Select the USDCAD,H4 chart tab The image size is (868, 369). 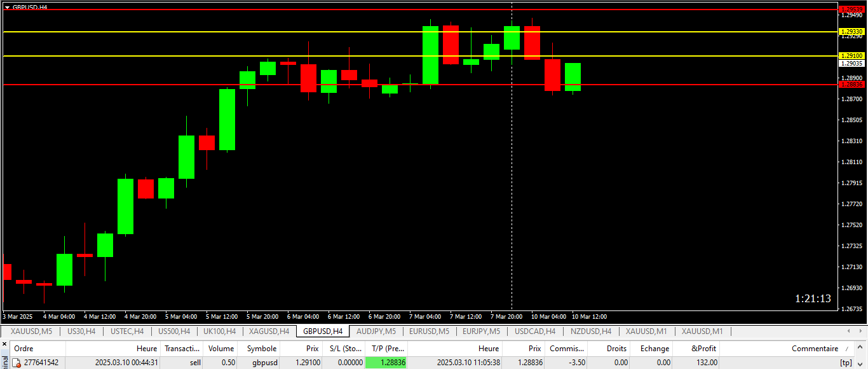[535, 331]
